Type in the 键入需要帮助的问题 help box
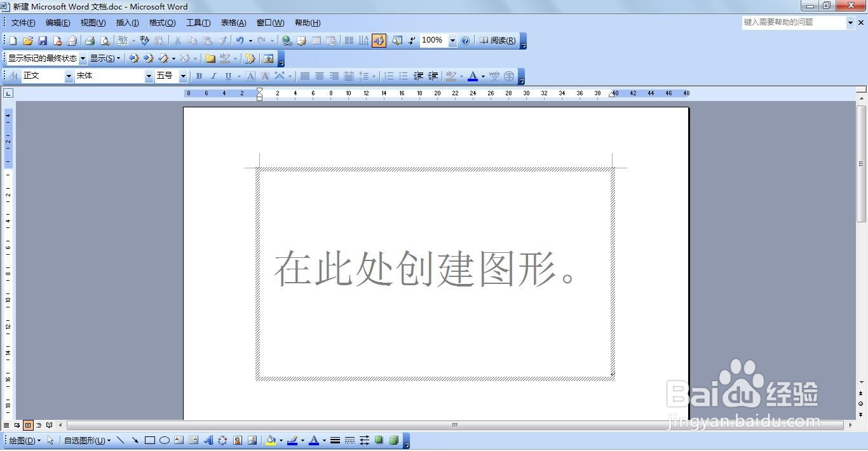Screen dimensions: 868x451 pos(794,22)
